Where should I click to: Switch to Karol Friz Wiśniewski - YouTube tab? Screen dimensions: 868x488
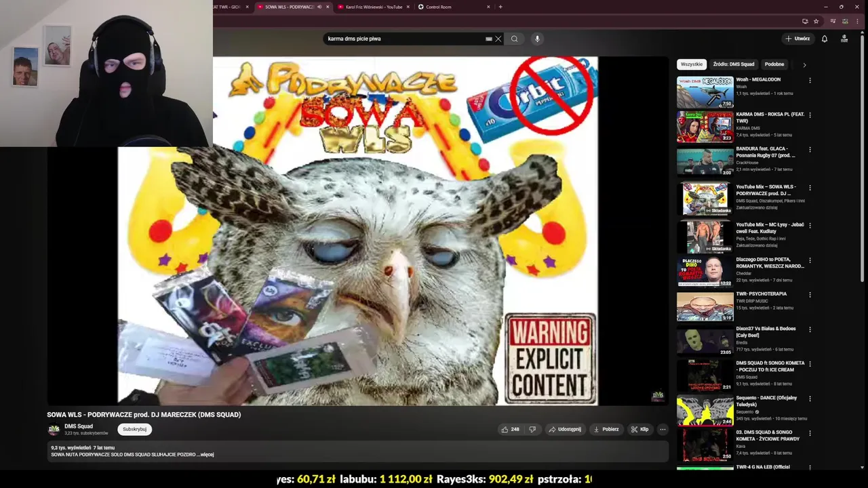coord(373,7)
